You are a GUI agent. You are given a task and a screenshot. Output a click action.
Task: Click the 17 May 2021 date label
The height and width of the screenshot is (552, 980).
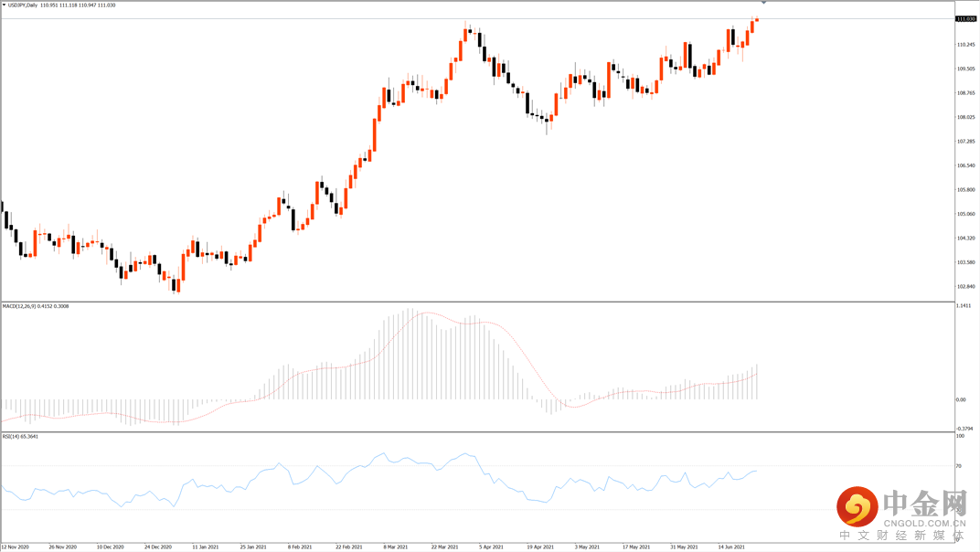(636, 547)
